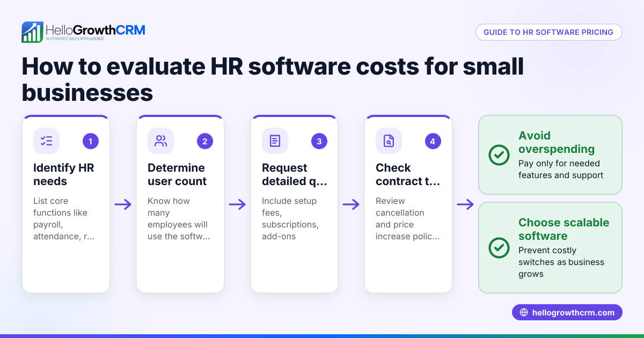This screenshot has width=644, height=338.
Task: Click the main headline about evaluating HR software costs
Action: [x=273, y=80]
